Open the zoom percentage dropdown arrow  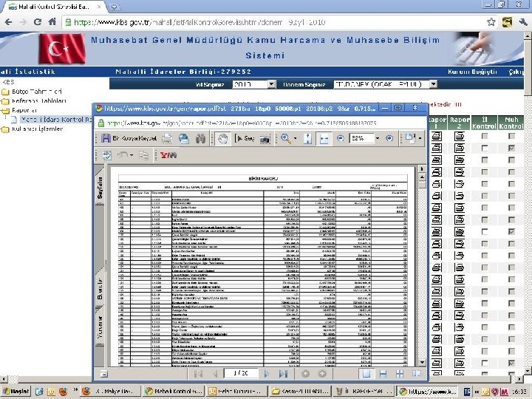pyautogui.click(x=378, y=138)
